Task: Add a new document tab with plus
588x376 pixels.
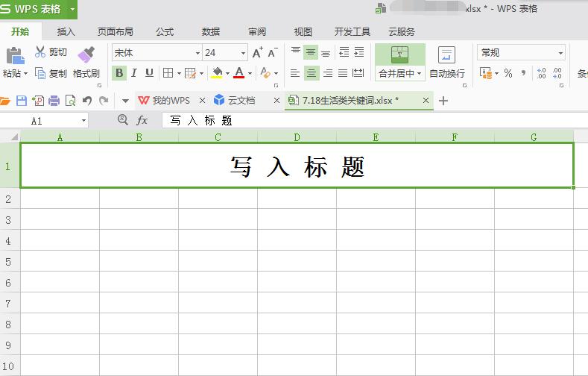Action: 443,101
